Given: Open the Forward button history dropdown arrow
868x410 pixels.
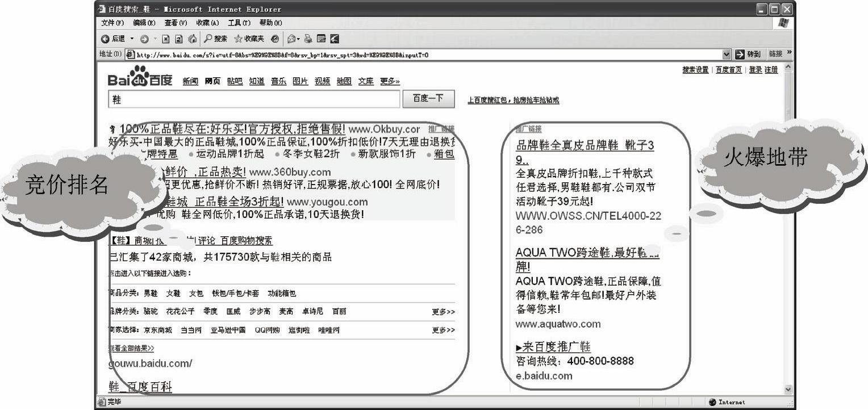Looking at the screenshot, I should (x=155, y=39).
